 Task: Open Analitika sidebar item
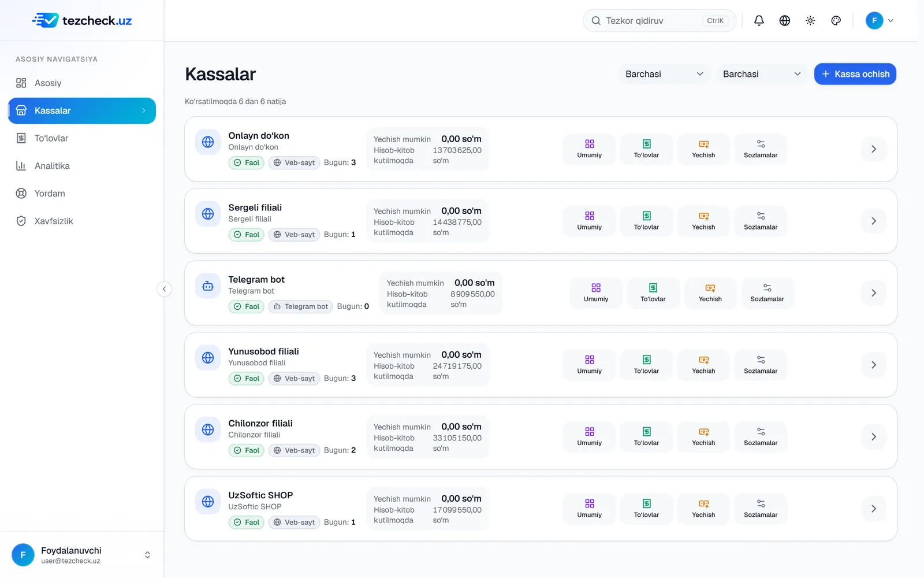click(82, 166)
